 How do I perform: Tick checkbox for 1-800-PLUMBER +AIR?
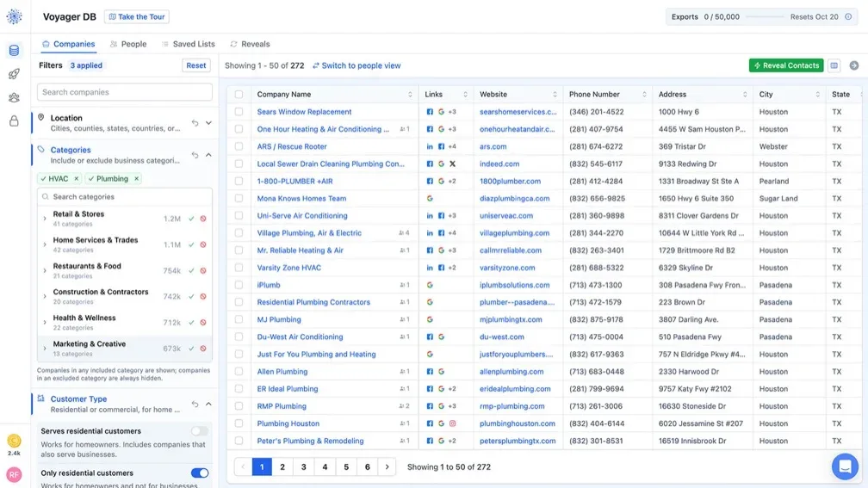coord(239,181)
